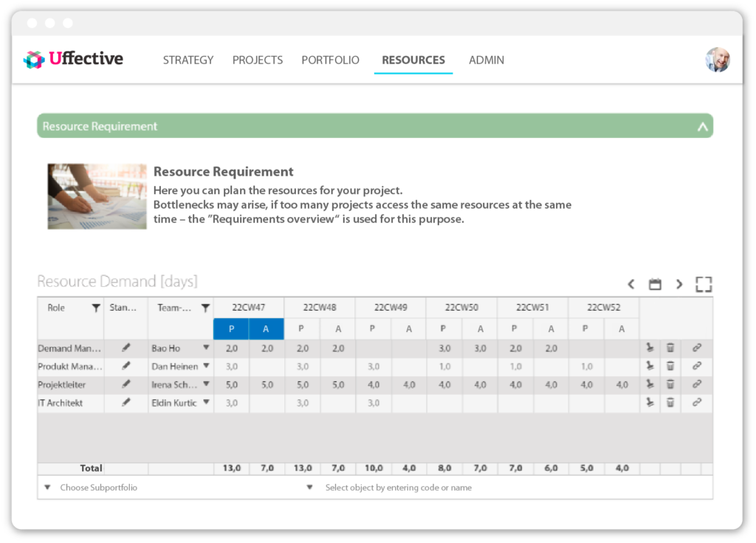Go to previous calendar weeks
This screenshot has width=756, height=543.
630,284
